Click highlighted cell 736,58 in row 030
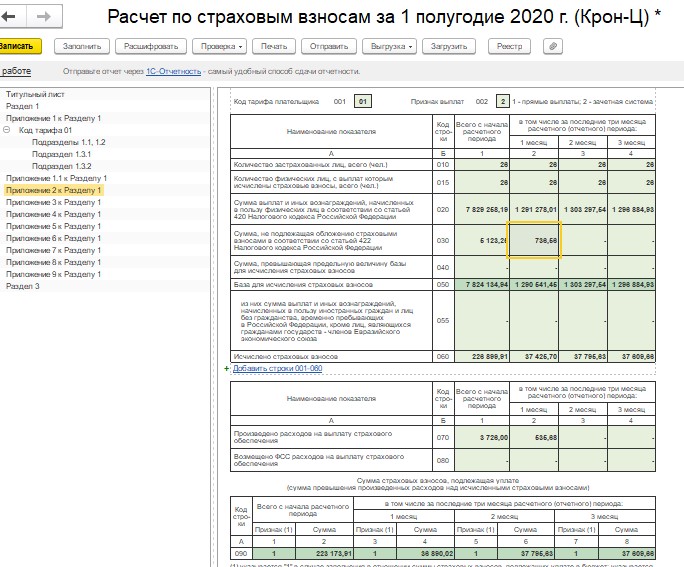Image resolution: width=684 pixels, height=567 pixels. tap(534, 240)
